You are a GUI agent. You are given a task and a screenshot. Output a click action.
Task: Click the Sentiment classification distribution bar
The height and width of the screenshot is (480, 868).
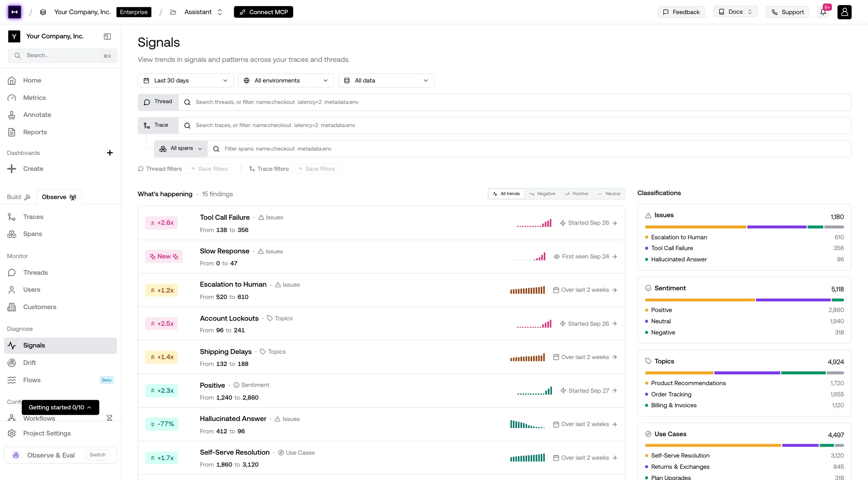click(744, 300)
